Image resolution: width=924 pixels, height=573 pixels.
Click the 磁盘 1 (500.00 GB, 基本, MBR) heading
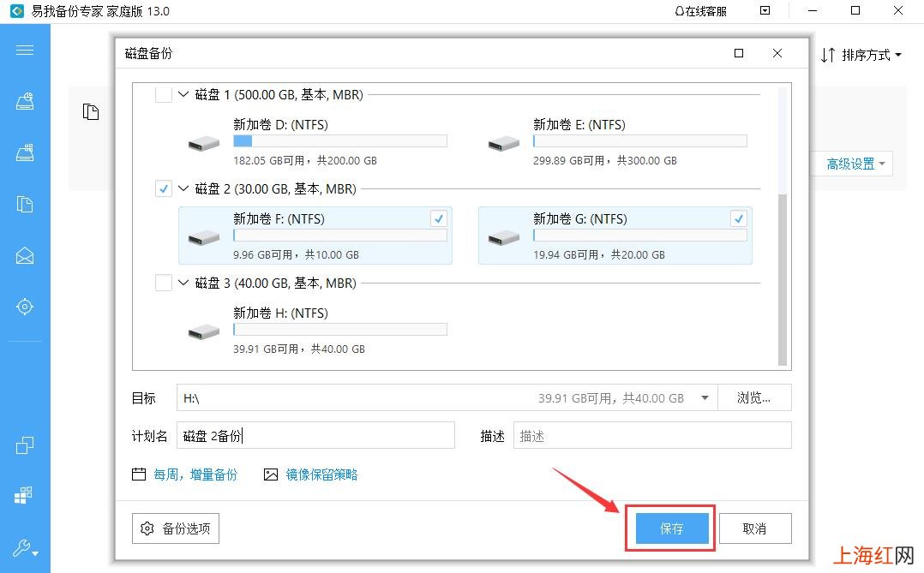(x=279, y=94)
